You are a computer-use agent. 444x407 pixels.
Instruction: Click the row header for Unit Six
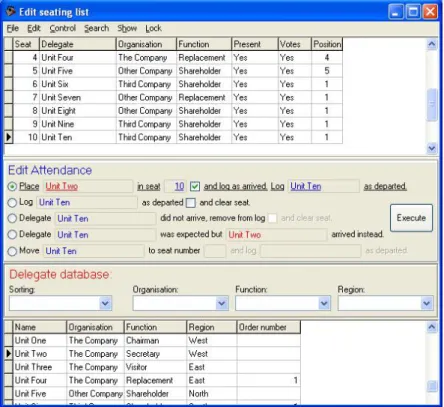pyautogui.click(x=8, y=84)
